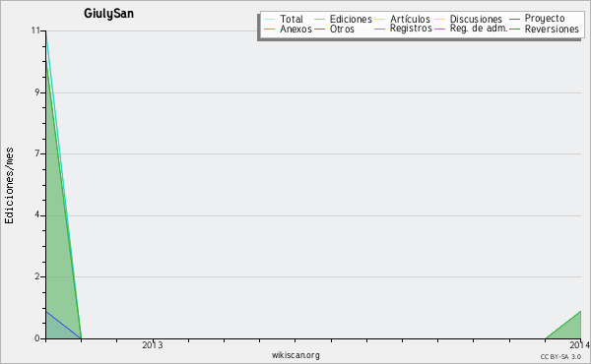Click the 'Ediciones/mes' y-axis label
Screen dimensions: 591x364
[9, 186]
